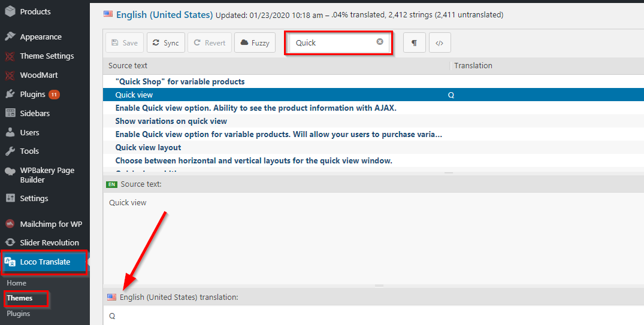Screen dimensions: 644x325
Task: Open the WoodMart menu
Action: click(x=39, y=75)
